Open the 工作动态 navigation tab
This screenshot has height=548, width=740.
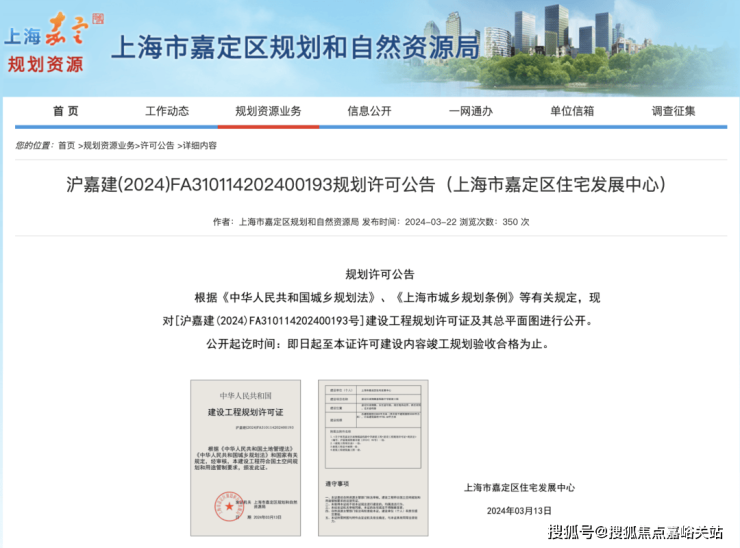tap(167, 111)
